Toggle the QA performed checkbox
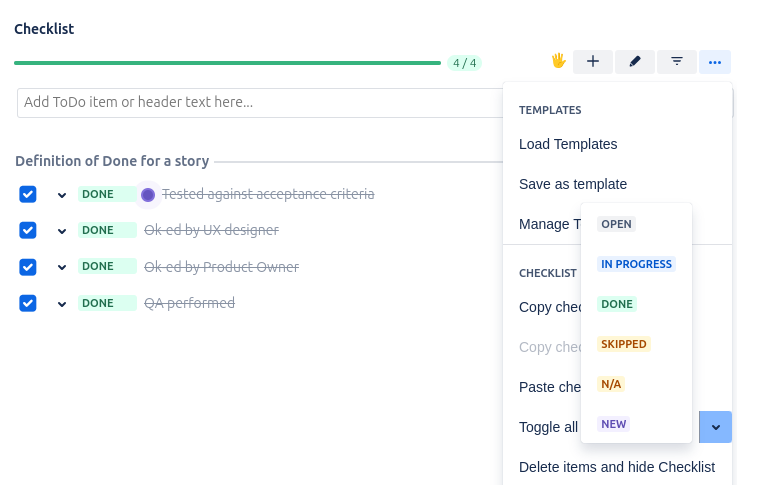Viewport: 759px width, 485px height. point(28,303)
